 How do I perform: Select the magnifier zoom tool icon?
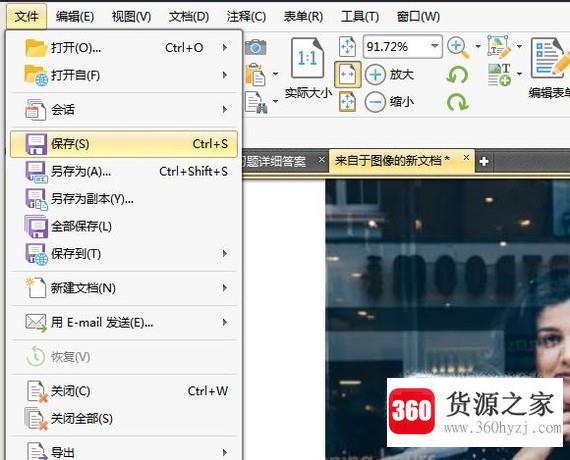coord(458,47)
